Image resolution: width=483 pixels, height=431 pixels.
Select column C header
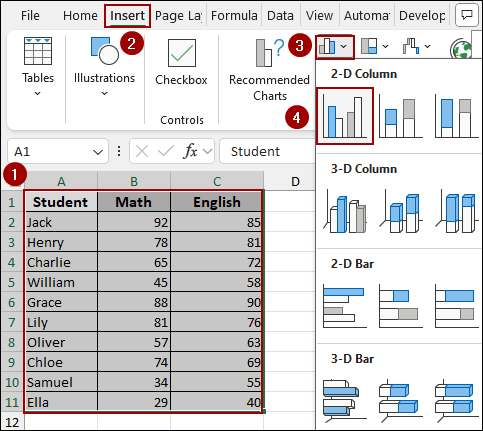[217, 181]
